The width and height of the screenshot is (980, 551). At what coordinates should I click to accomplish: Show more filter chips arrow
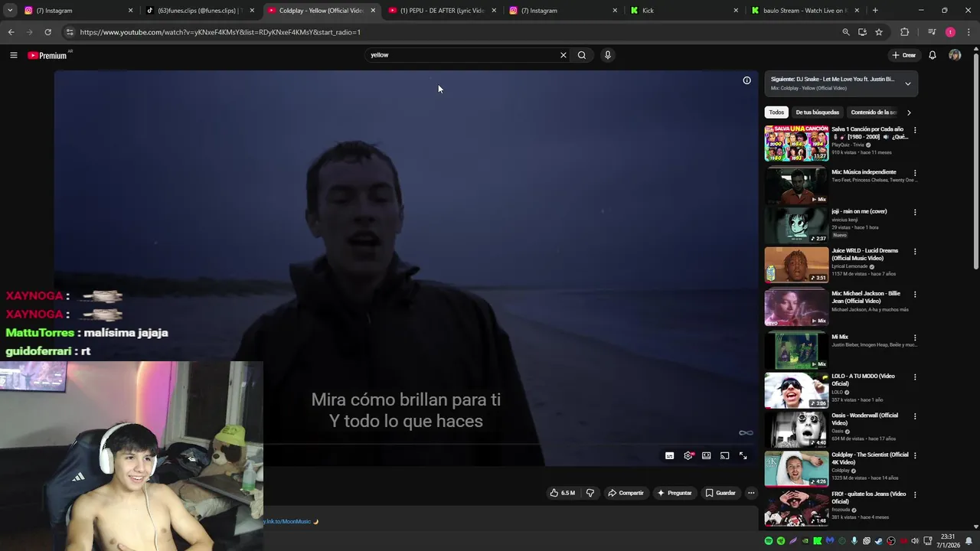click(909, 112)
